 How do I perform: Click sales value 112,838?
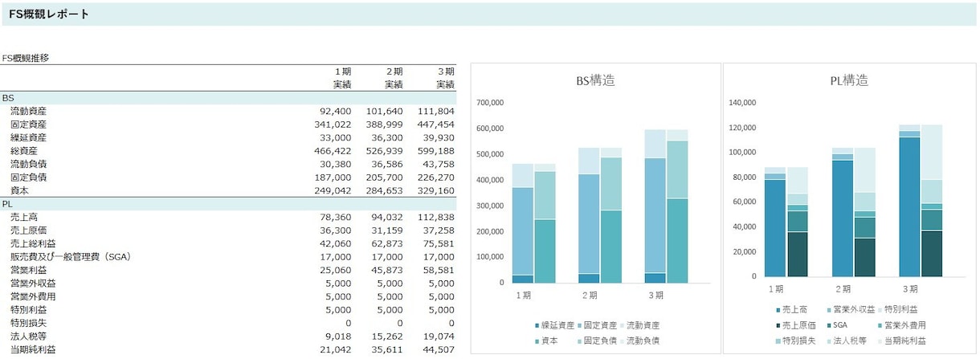click(x=436, y=217)
